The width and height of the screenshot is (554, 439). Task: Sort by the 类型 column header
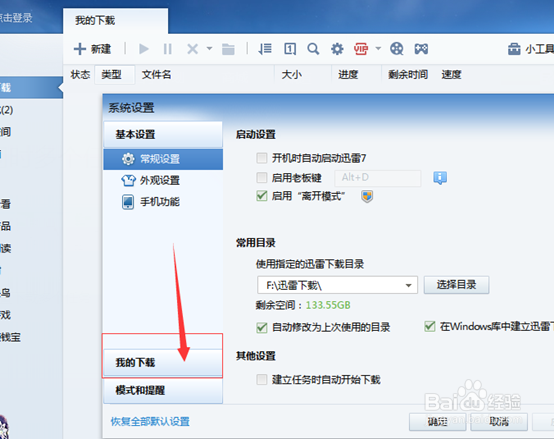(114, 75)
